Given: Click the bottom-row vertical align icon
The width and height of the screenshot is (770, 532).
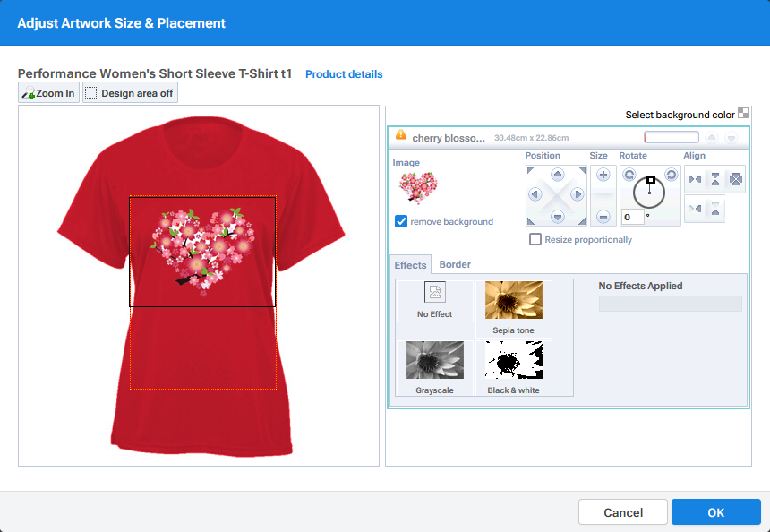Looking at the screenshot, I should [x=715, y=210].
